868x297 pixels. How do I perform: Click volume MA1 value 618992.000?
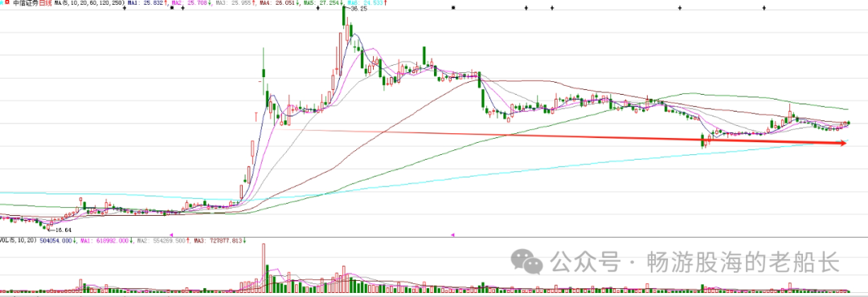pyautogui.click(x=104, y=241)
